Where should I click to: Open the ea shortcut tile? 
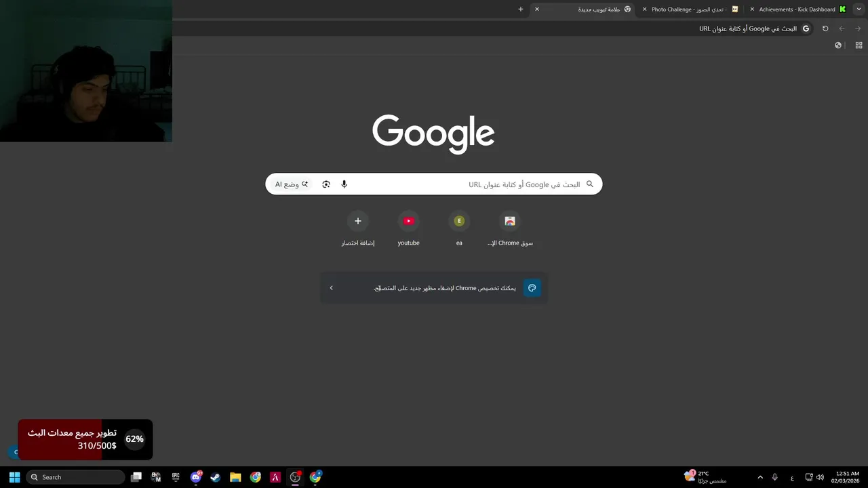pos(459,228)
